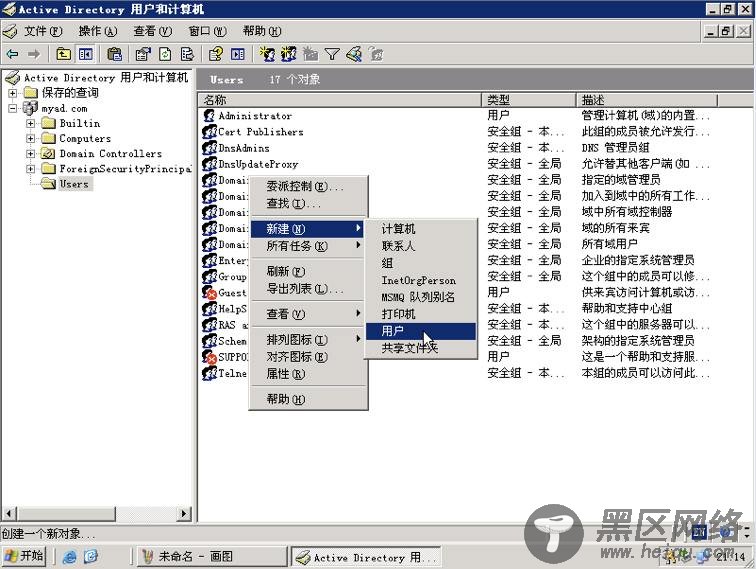Select 组 in the New submenu

pyautogui.click(x=421, y=263)
